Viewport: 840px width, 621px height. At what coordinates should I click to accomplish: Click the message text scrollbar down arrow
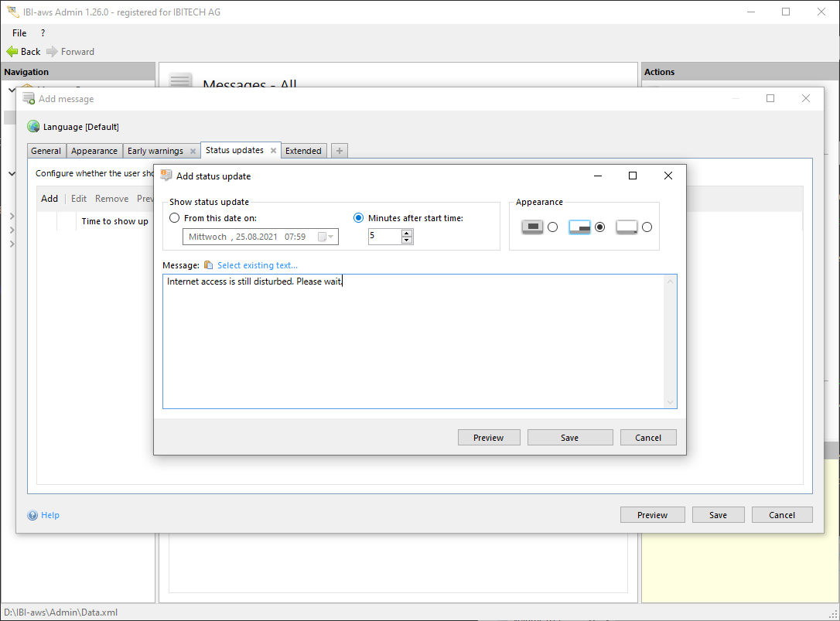(x=670, y=402)
